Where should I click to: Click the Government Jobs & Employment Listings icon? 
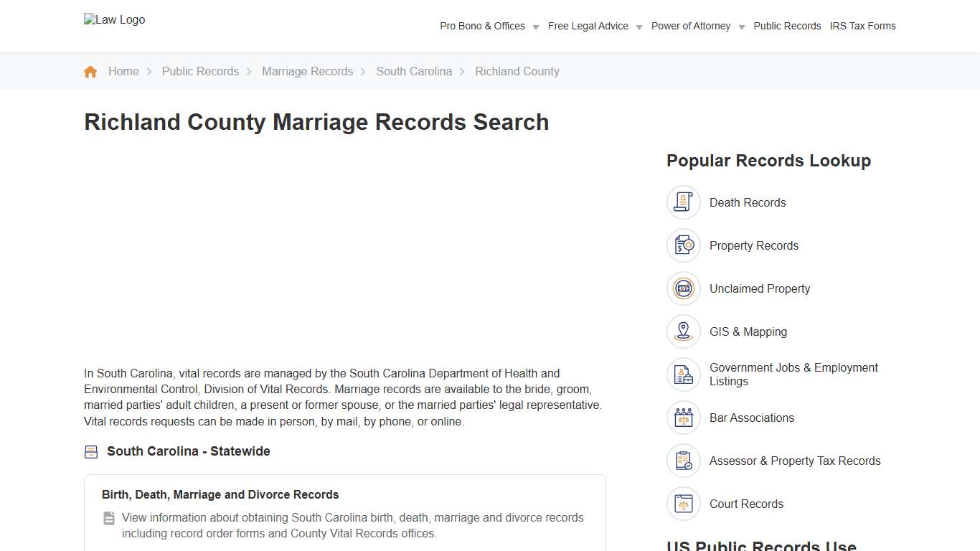(683, 375)
